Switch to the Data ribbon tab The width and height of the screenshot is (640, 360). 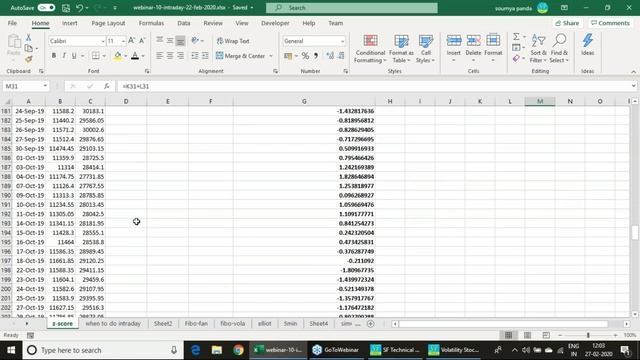coord(184,23)
